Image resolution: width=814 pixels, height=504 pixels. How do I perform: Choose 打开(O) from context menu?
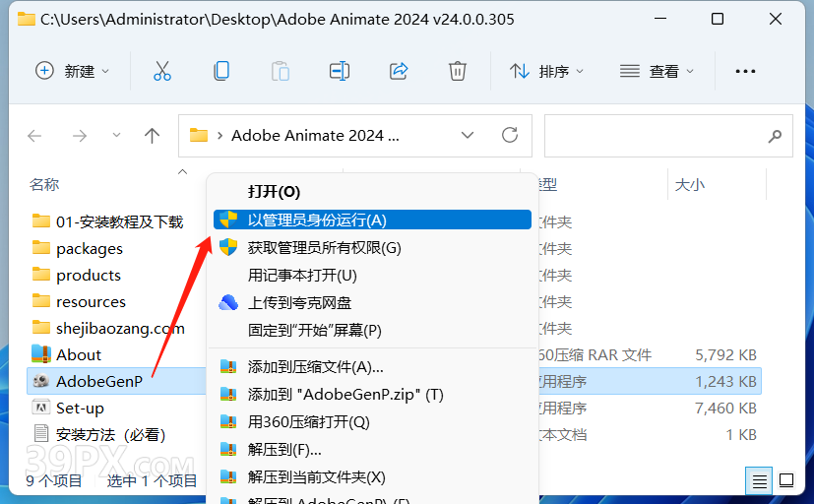tap(372, 192)
